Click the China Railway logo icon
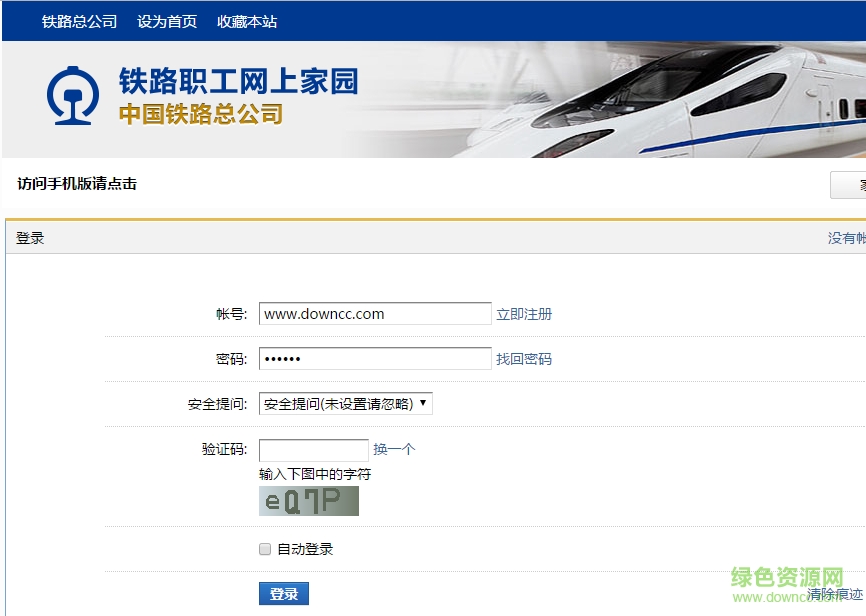Image resolution: width=866 pixels, height=616 pixels. click(x=73, y=96)
